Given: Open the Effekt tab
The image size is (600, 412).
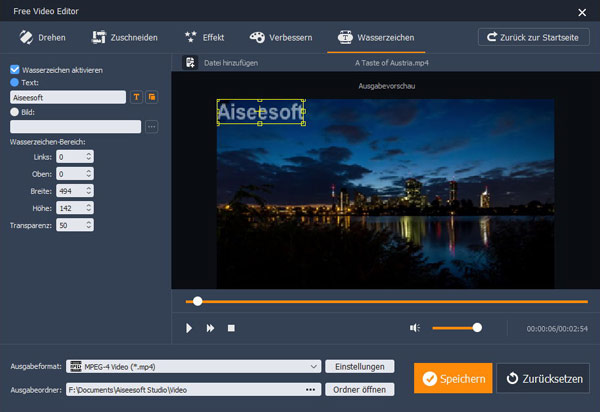Looking at the screenshot, I should pos(204,37).
